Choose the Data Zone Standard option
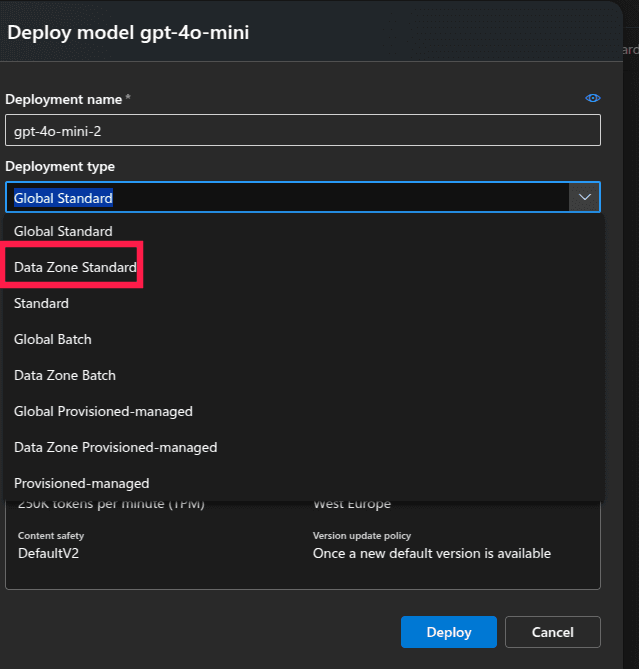 [75, 267]
